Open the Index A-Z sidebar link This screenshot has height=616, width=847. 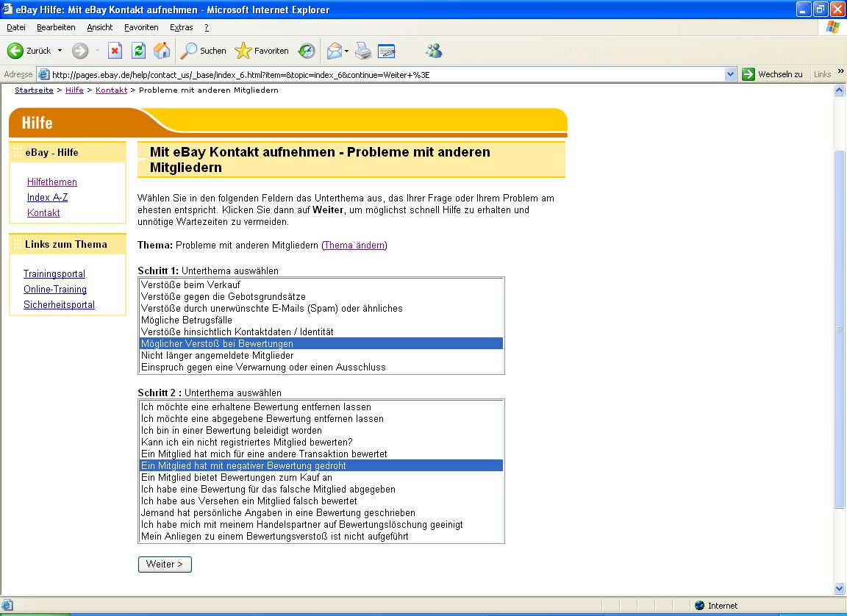tap(48, 197)
